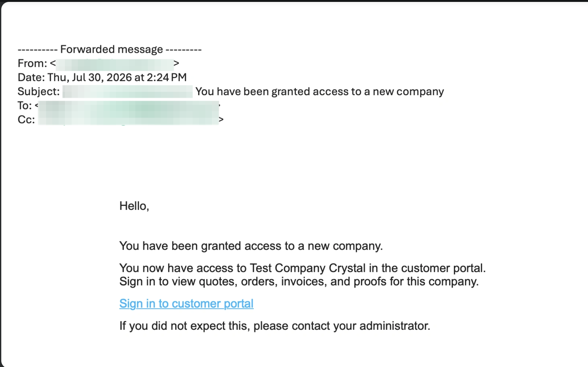Click the From: field label
This screenshot has width=588, height=367.
[32, 63]
